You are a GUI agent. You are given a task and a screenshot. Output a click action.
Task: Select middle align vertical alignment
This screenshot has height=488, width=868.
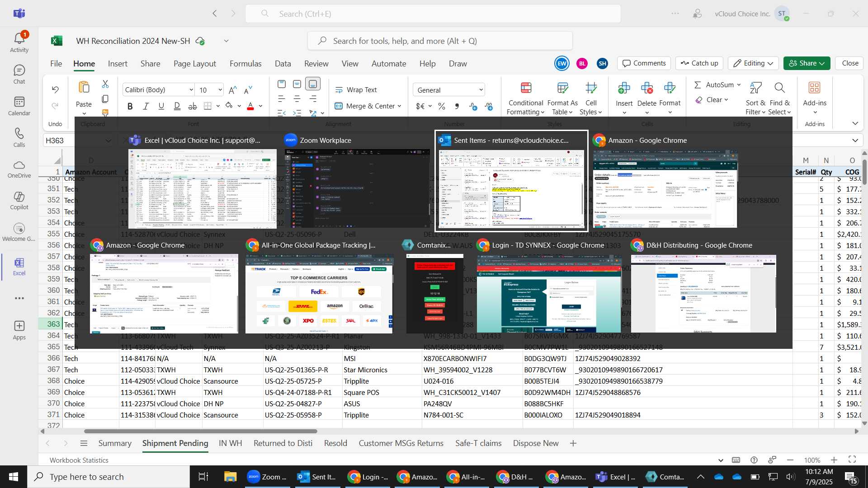pos(297,84)
